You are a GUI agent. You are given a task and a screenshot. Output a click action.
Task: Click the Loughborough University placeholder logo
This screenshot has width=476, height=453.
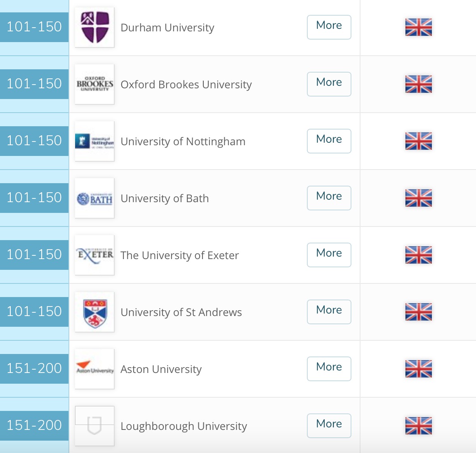(94, 425)
